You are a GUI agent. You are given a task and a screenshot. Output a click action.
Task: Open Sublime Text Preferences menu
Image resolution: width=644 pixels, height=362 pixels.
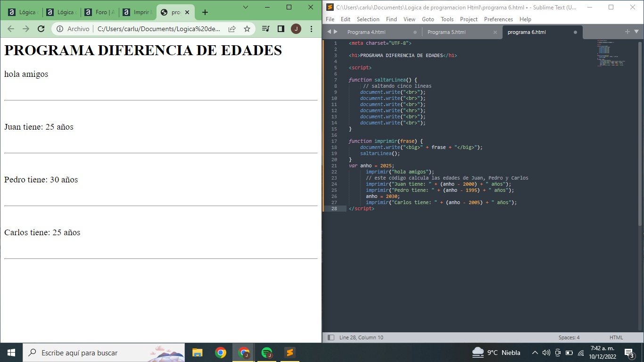(498, 19)
